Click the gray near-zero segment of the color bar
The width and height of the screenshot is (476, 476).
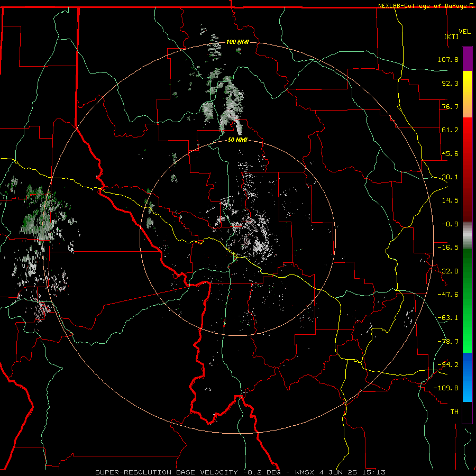tap(467, 235)
